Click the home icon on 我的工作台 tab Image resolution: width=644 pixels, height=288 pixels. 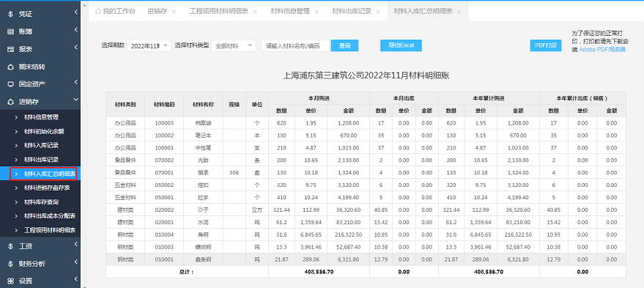(97, 12)
